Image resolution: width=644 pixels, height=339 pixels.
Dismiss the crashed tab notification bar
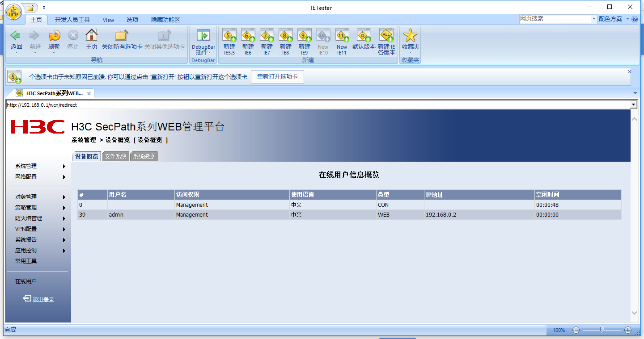630,71
